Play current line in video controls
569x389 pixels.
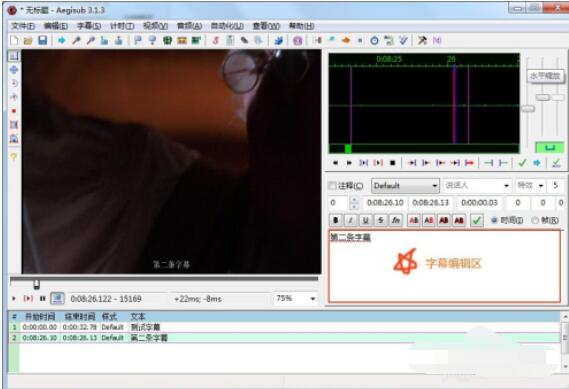tap(28, 299)
